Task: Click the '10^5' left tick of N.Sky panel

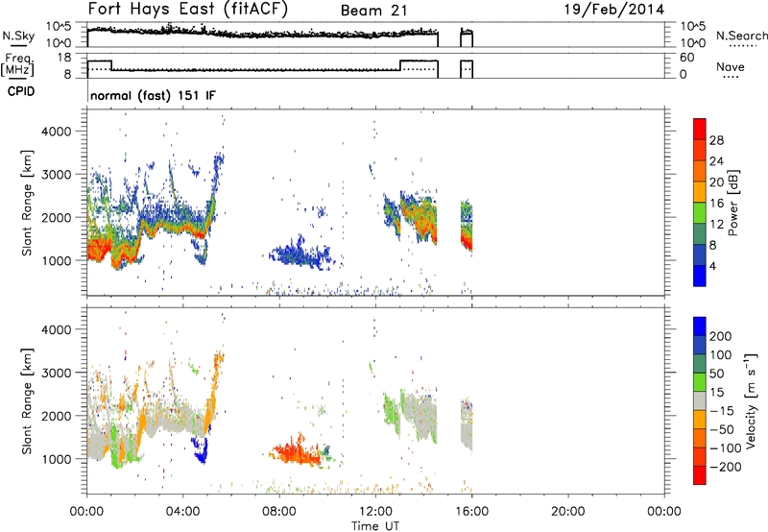Action: tap(59, 26)
